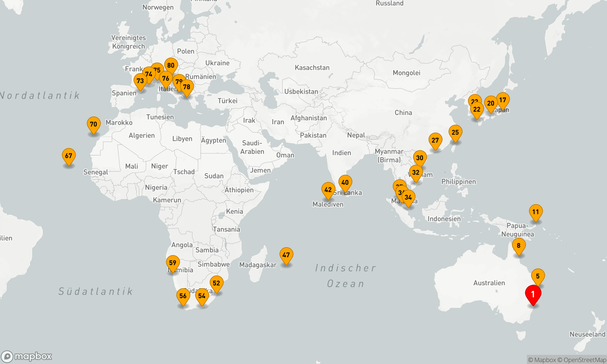Click marker 5 on Australia's east coast
This screenshot has height=364, width=607.
coord(538,276)
